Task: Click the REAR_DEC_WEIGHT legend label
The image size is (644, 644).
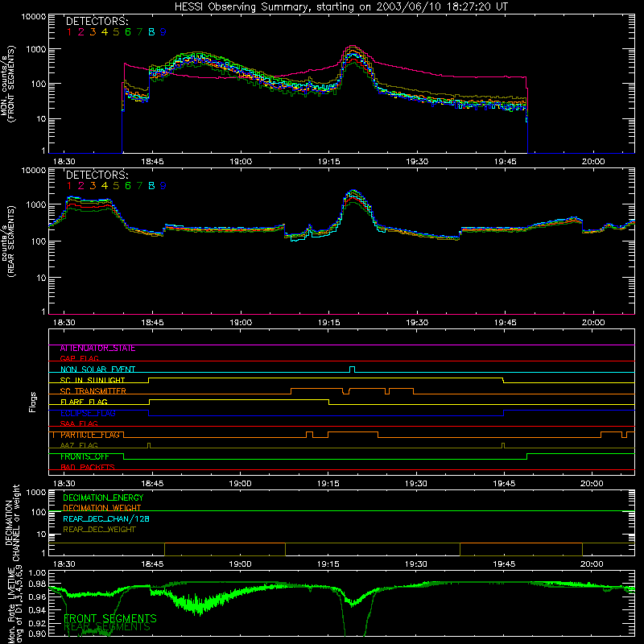Action: (x=99, y=530)
